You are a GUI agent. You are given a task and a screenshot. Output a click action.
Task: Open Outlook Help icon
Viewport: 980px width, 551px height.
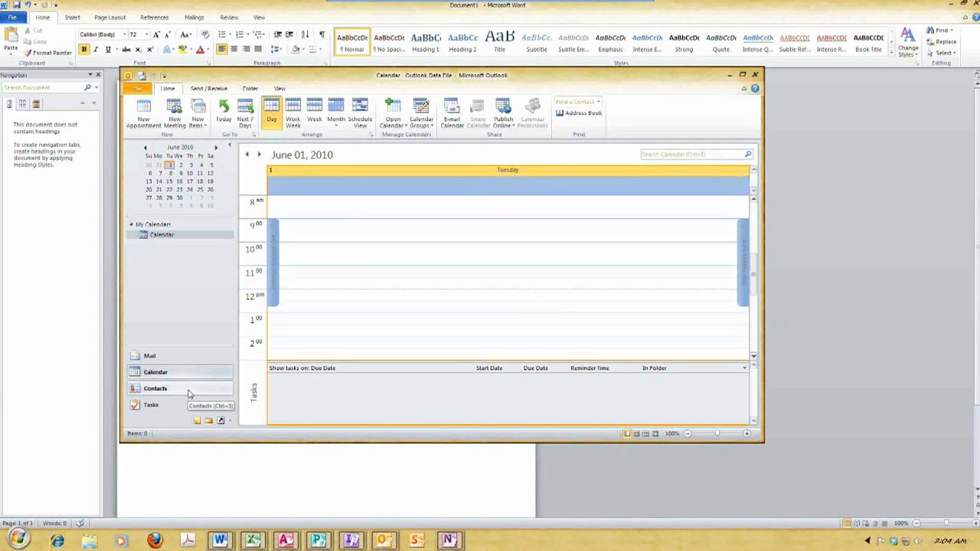[755, 89]
